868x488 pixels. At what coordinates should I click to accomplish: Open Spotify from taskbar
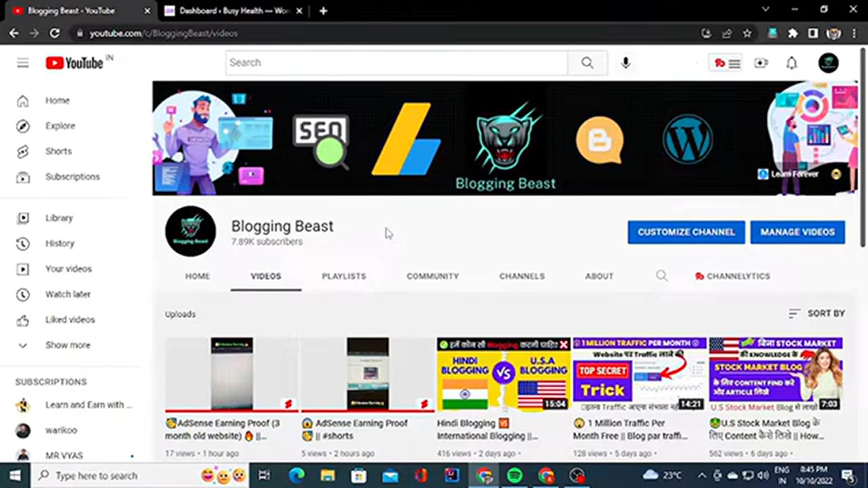(515, 475)
